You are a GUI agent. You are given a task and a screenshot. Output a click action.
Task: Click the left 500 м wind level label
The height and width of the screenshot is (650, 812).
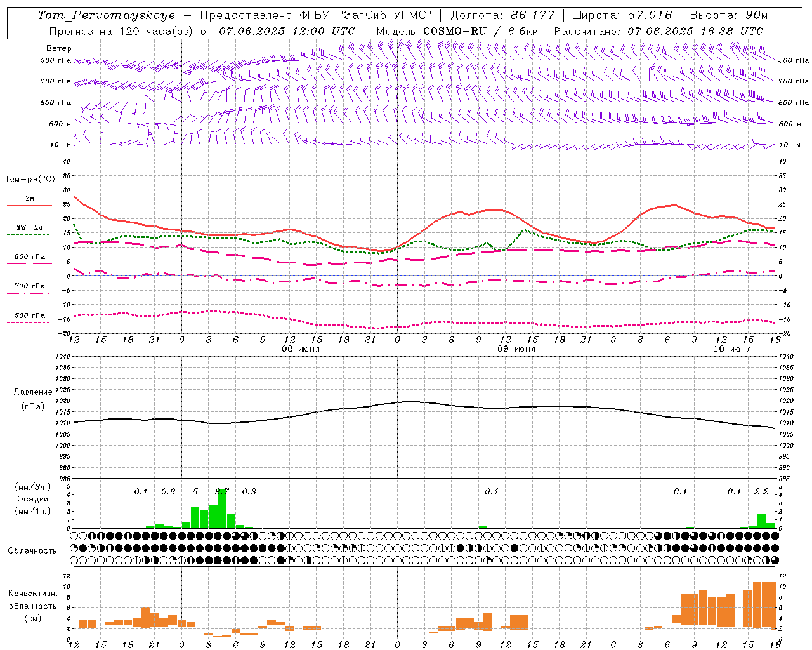point(60,124)
